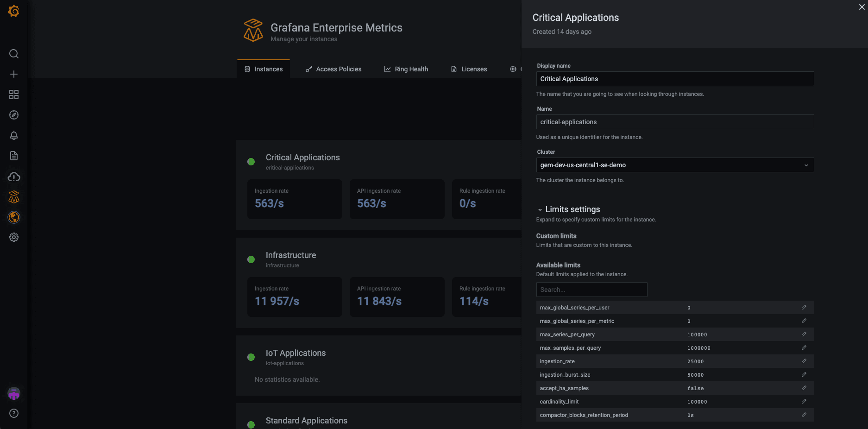Viewport: 868px width, 429px height.
Task: Open Enterprise Metrics plugin sidebar icon
Action: (x=14, y=197)
